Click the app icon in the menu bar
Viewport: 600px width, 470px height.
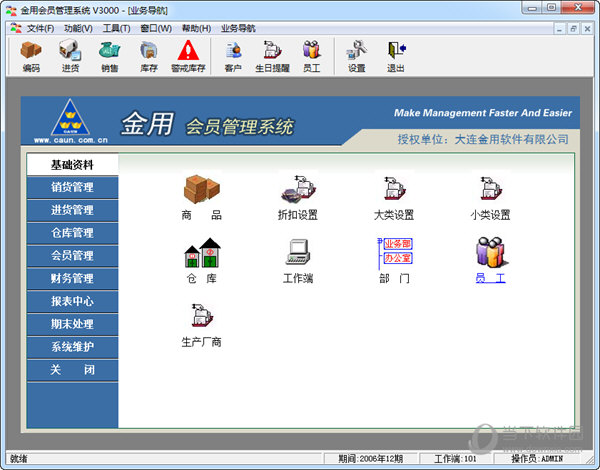[x=16, y=28]
